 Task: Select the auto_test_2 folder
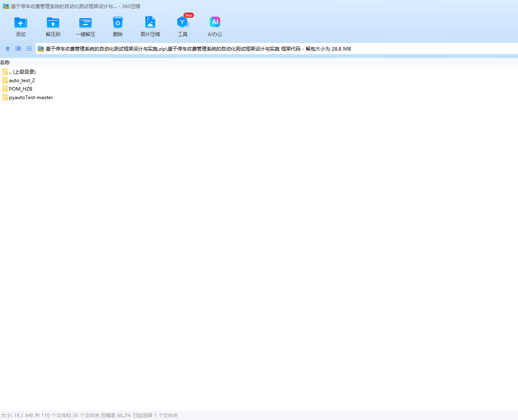(22, 81)
